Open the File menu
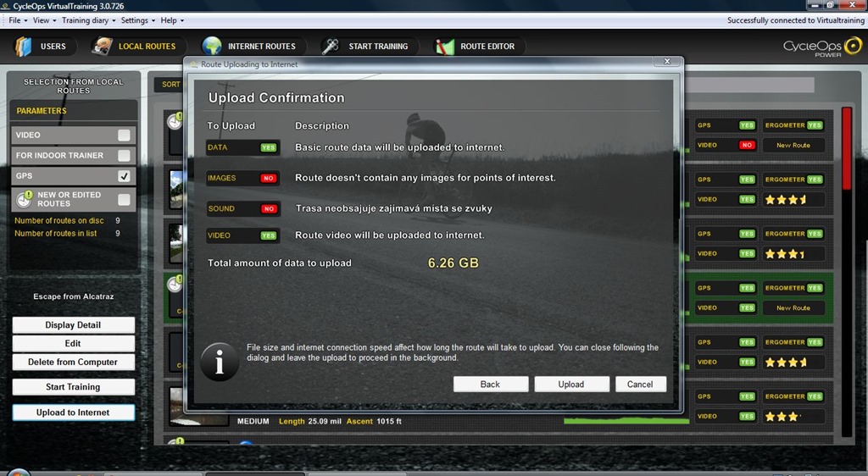This screenshot has width=868, height=476. (x=18, y=20)
